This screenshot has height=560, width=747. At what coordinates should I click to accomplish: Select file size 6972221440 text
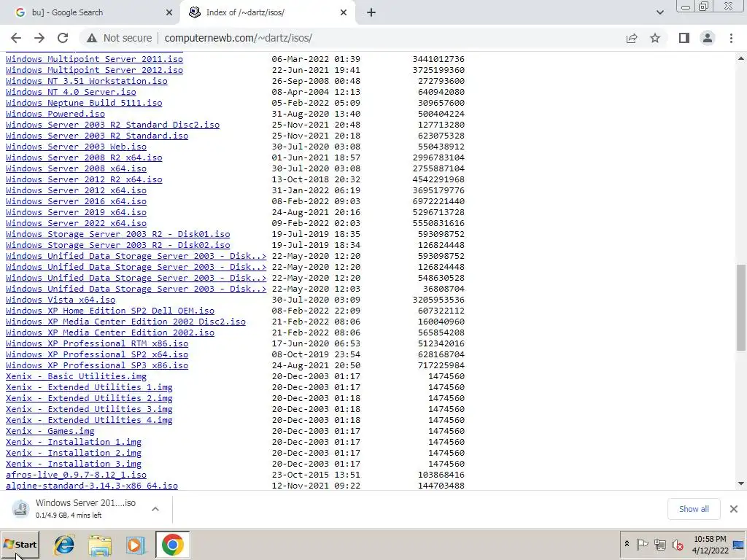(438, 201)
